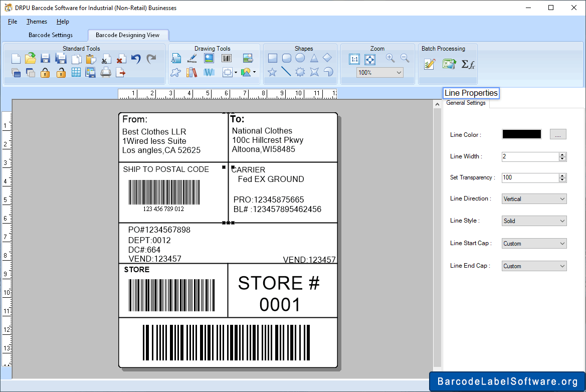Copy the selected object using the two pages icon
This screenshot has height=392, width=586.
(76, 59)
